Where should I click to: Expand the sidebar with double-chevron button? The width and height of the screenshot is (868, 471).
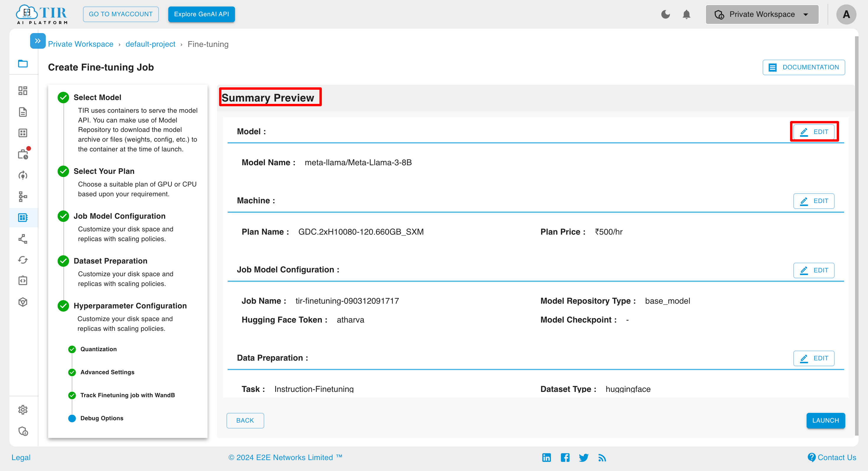pos(38,41)
